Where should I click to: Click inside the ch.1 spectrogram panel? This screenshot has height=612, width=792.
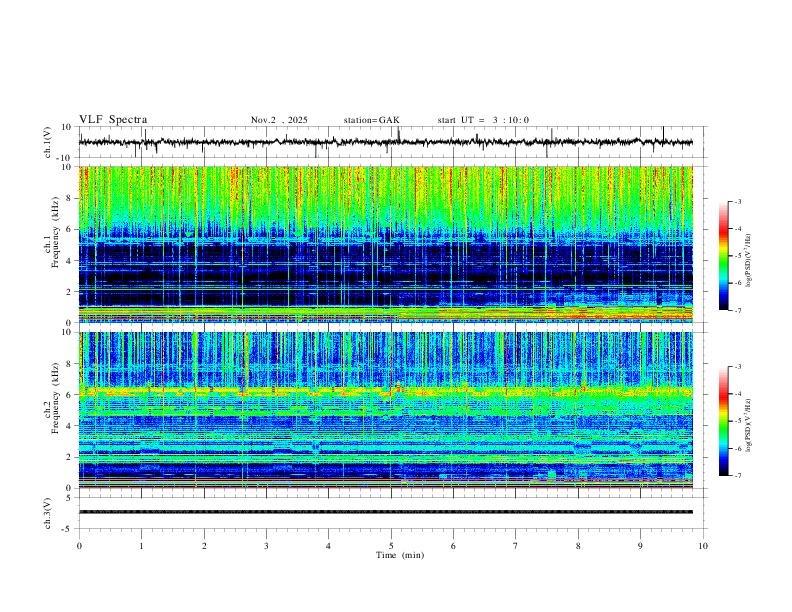[x=386, y=244]
